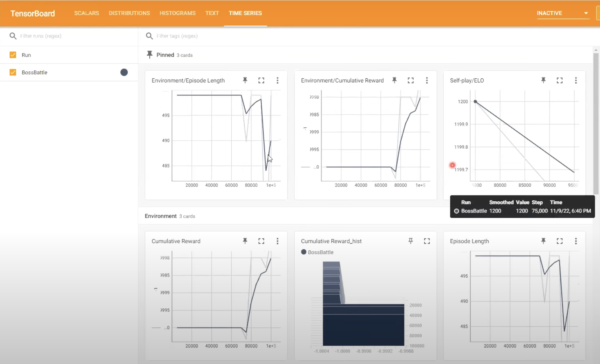Click the pin icon on Cumulative Reward card
The height and width of the screenshot is (364, 600).
tap(245, 241)
